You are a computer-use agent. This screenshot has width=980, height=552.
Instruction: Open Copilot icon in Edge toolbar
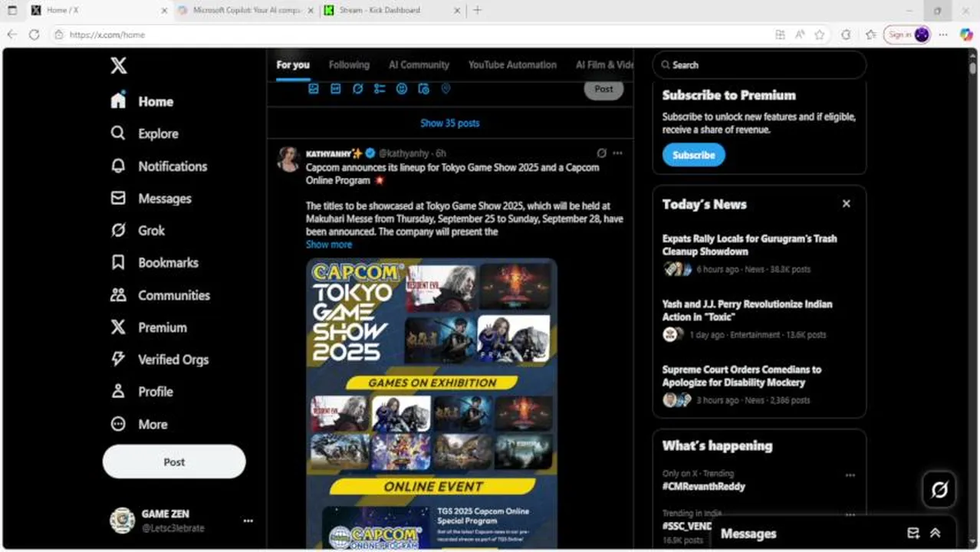pos(966,34)
